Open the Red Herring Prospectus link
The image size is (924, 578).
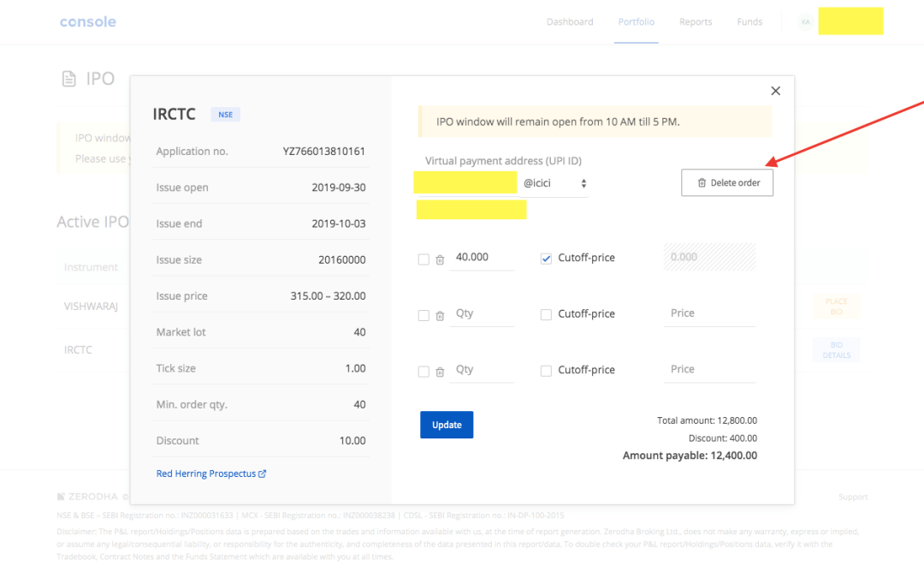pyautogui.click(x=211, y=474)
